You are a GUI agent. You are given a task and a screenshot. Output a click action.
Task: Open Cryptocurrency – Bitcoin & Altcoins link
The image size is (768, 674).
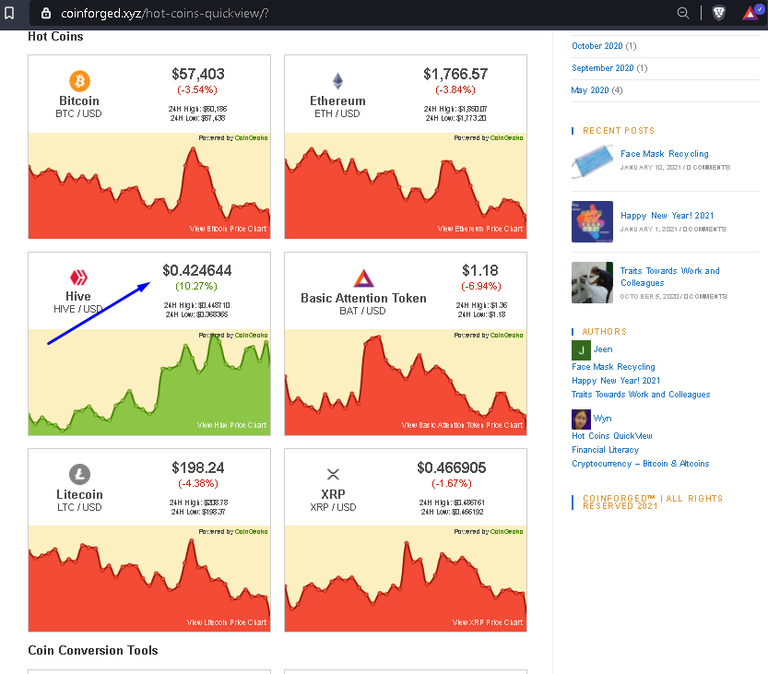tap(640, 463)
